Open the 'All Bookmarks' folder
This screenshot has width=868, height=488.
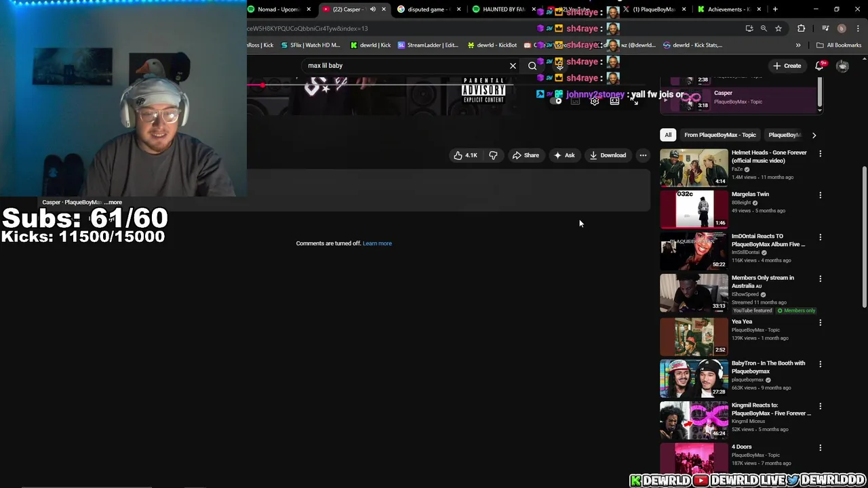pyautogui.click(x=839, y=45)
